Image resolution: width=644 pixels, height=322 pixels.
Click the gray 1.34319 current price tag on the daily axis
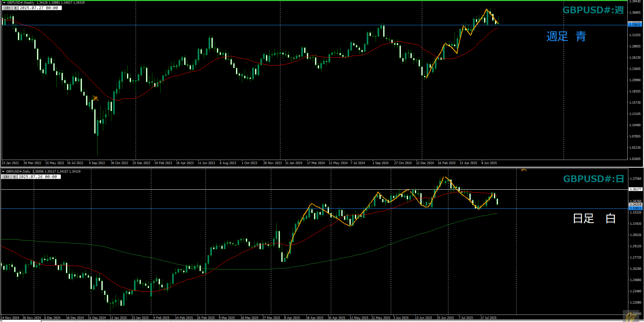(x=635, y=205)
